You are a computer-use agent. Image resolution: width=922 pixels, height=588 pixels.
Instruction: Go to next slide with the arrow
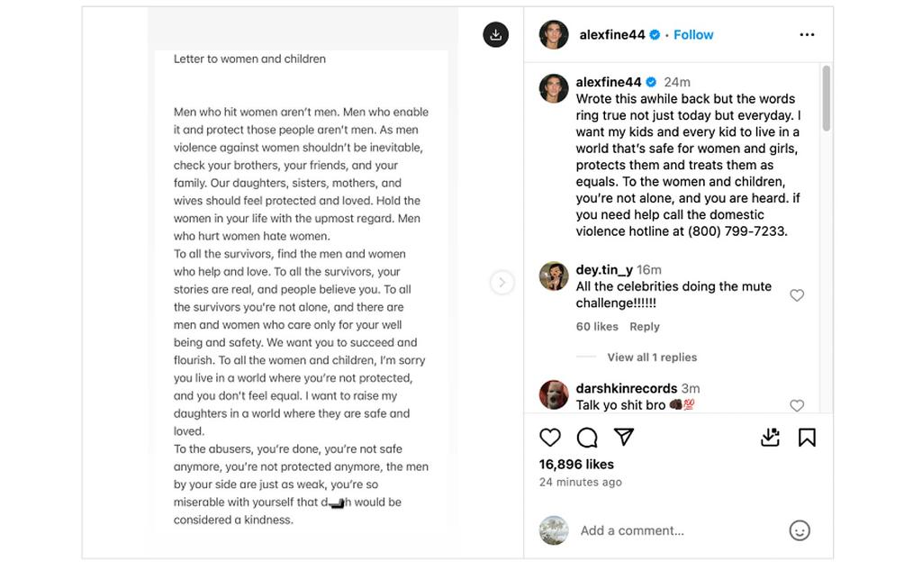502,283
